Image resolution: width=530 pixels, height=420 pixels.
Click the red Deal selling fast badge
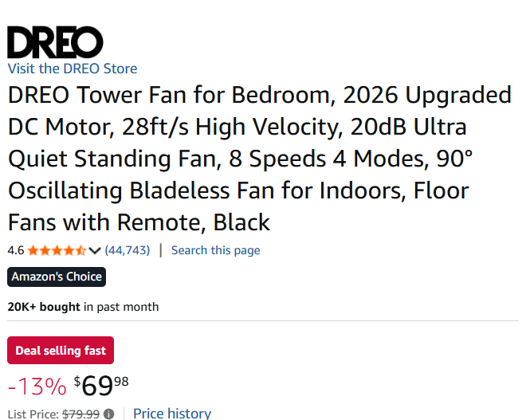coord(61,351)
